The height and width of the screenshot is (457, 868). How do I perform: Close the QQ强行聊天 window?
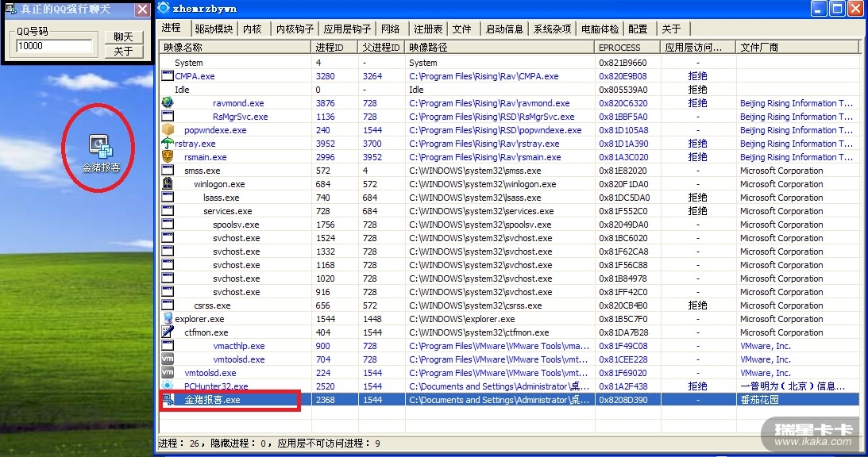pos(142,10)
